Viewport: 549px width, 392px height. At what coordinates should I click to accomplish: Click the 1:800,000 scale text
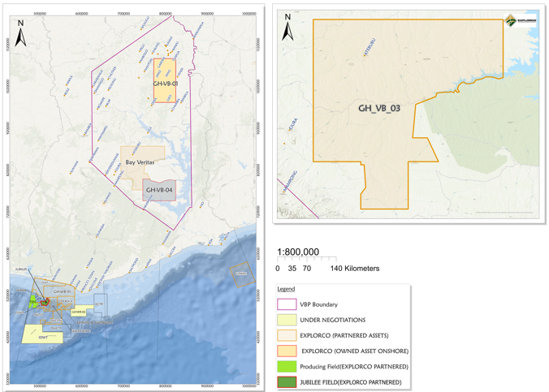pos(298,252)
